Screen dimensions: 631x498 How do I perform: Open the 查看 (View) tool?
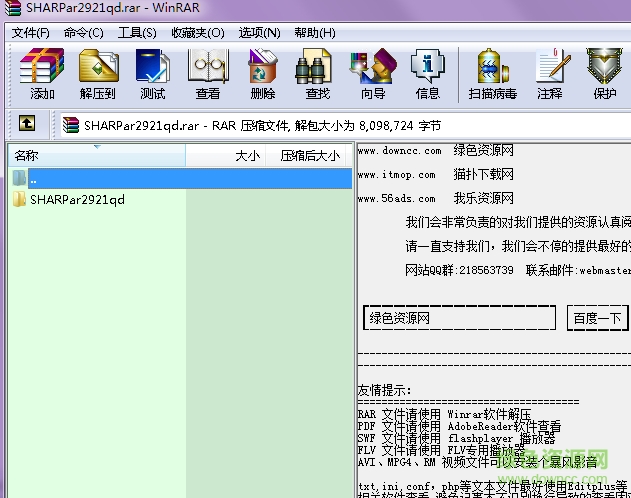[208, 74]
